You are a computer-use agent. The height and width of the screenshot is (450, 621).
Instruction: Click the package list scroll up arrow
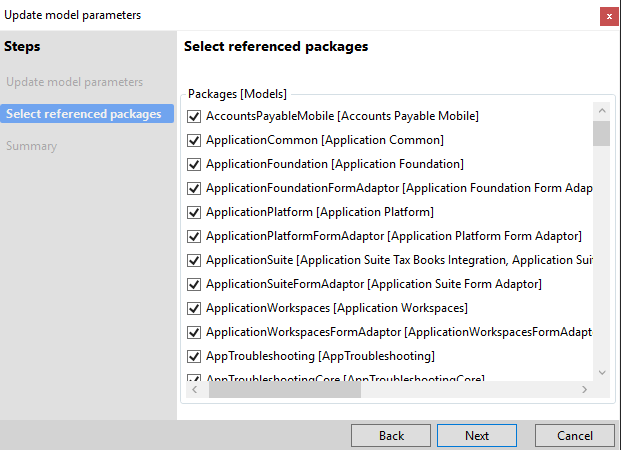[x=602, y=111]
